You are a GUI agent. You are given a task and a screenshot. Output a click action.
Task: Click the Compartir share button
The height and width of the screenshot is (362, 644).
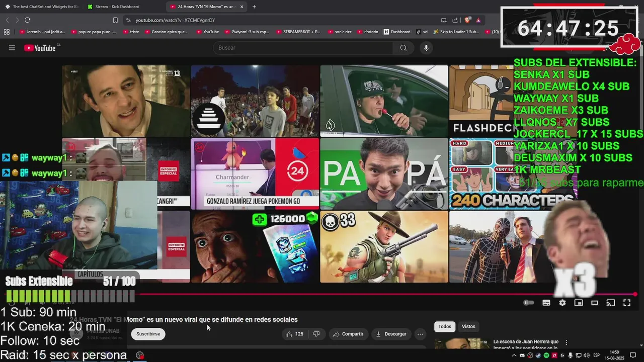348,334
